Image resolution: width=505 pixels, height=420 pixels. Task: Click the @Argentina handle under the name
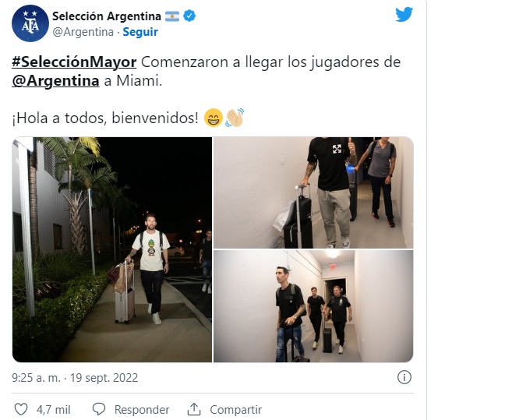pos(83,32)
